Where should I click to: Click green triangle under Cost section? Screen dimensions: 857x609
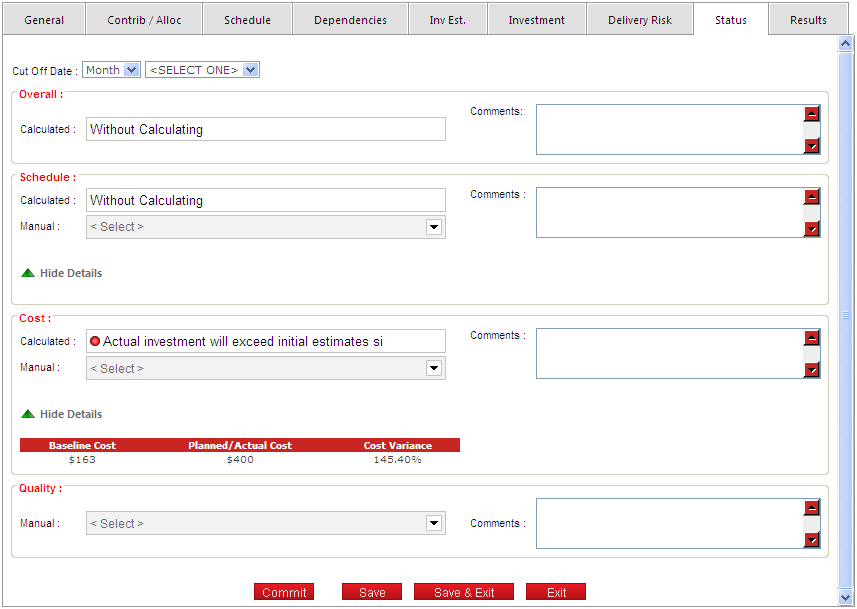click(x=28, y=414)
